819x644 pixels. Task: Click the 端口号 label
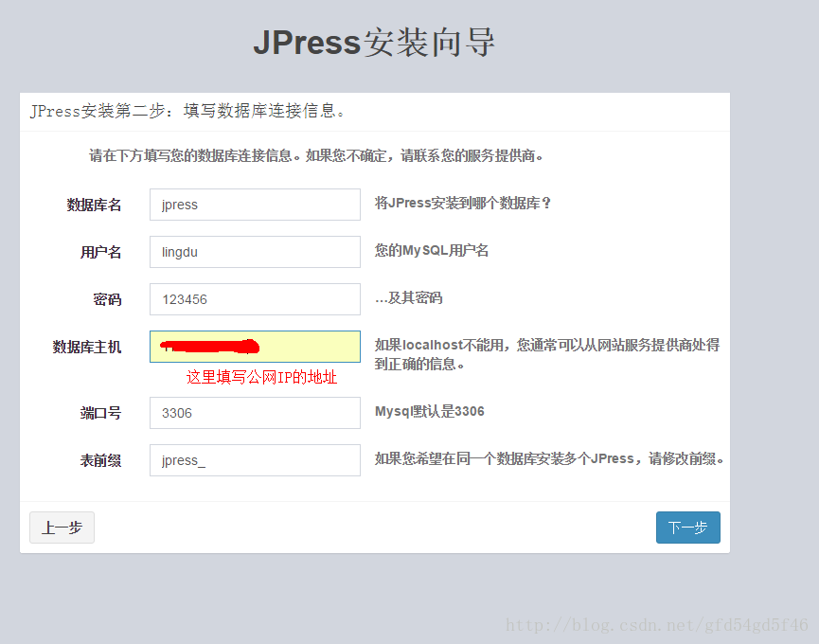(x=100, y=413)
